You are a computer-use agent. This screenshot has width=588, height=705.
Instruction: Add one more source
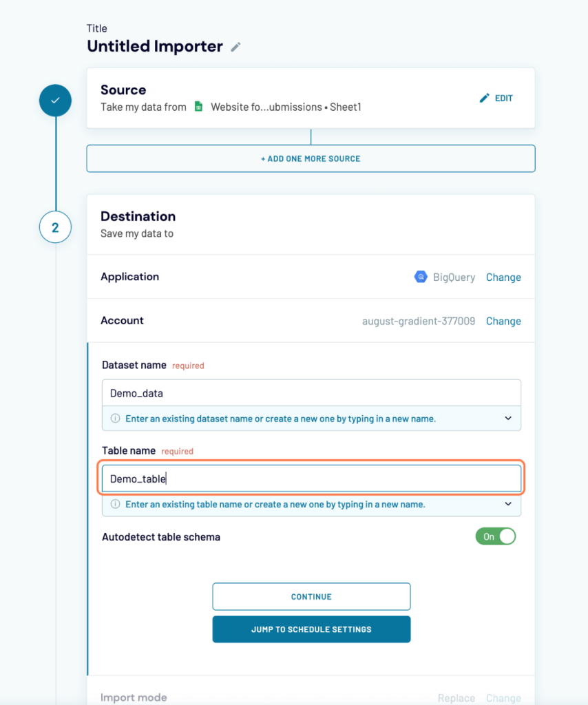point(311,158)
